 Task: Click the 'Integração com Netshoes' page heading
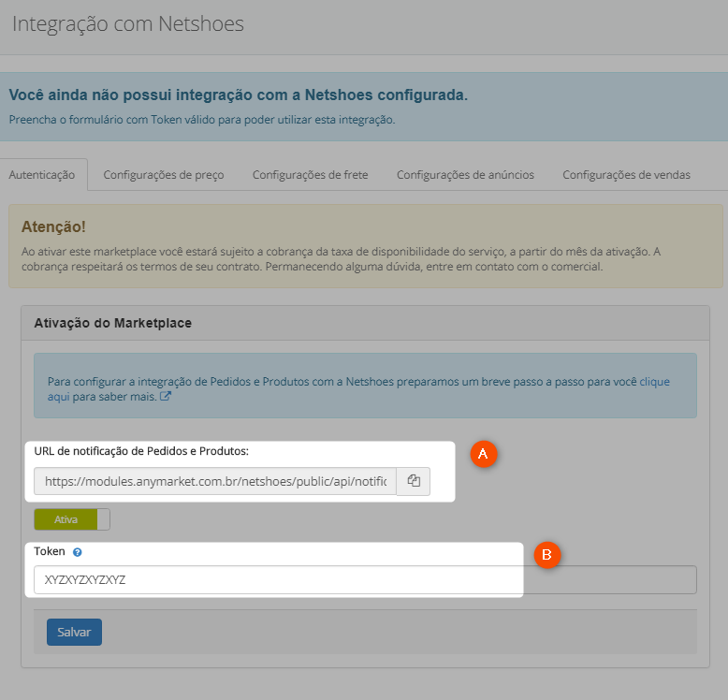pyautogui.click(x=127, y=24)
